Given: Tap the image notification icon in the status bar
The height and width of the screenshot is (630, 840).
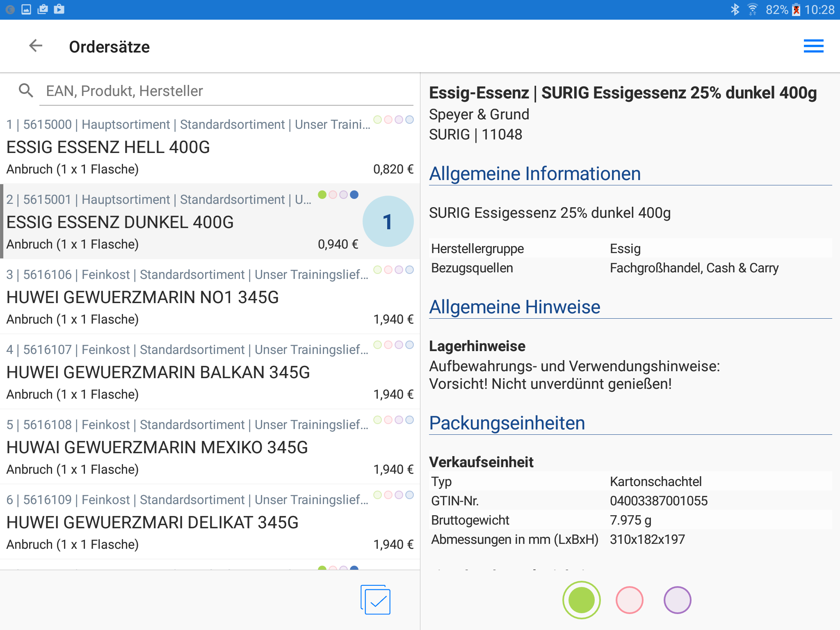Looking at the screenshot, I should coord(26,9).
